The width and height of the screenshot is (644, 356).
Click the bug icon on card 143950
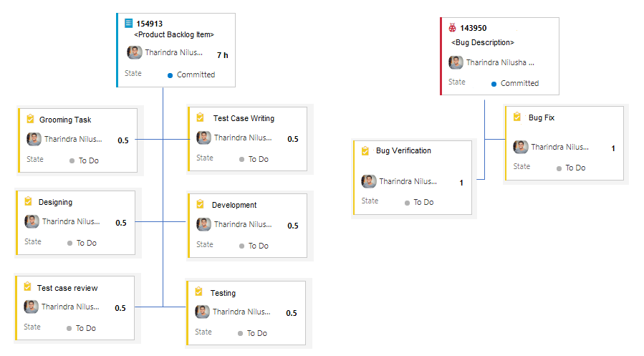(452, 28)
